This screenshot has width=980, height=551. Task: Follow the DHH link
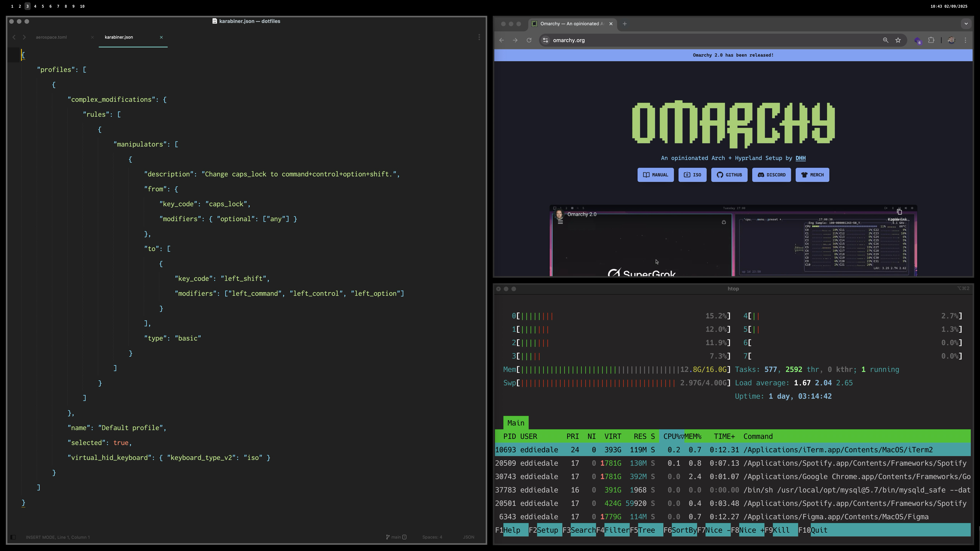point(800,158)
